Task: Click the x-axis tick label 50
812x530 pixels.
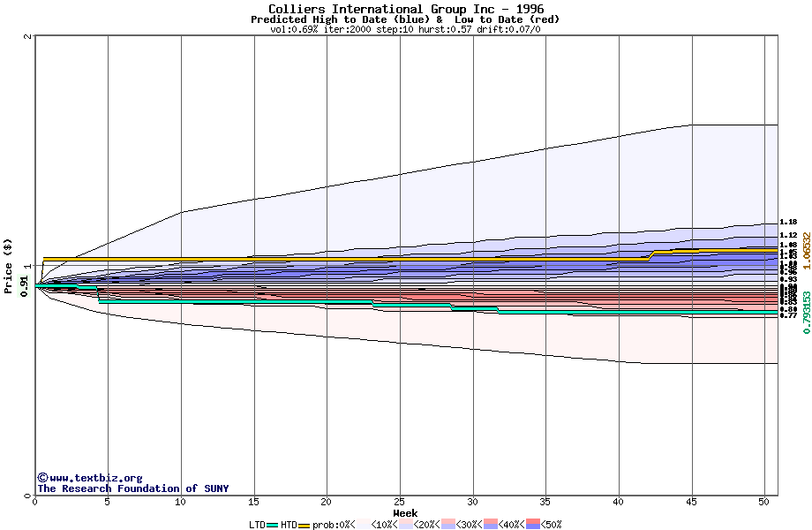Action: (764, 502)
